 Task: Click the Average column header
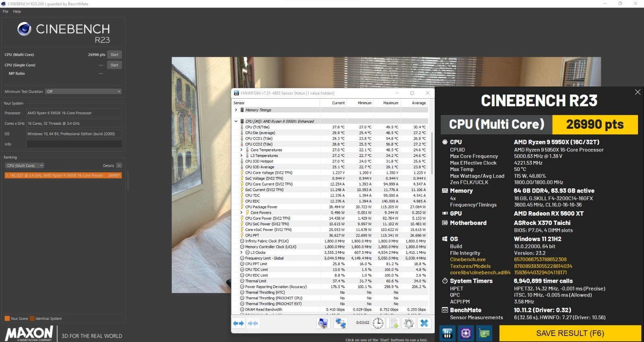(414, 103)
